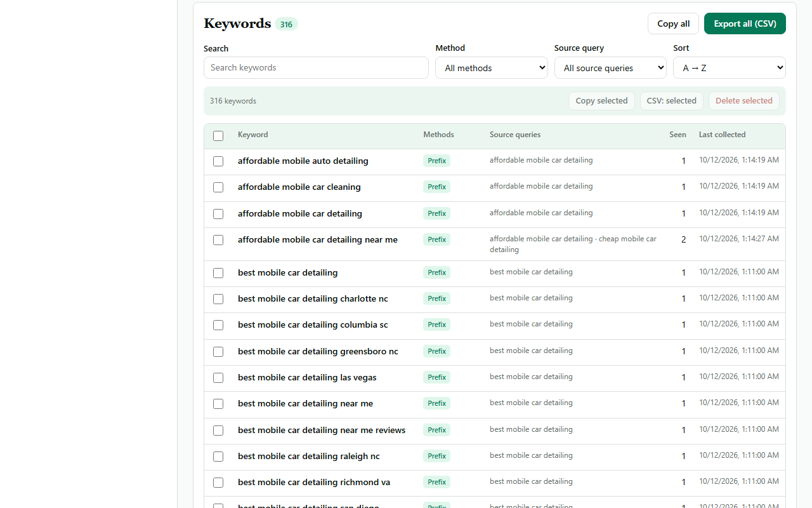Focus the Search keywords input field
The height and width of the screenshot is (508, 812).
[x=316, y=68]
